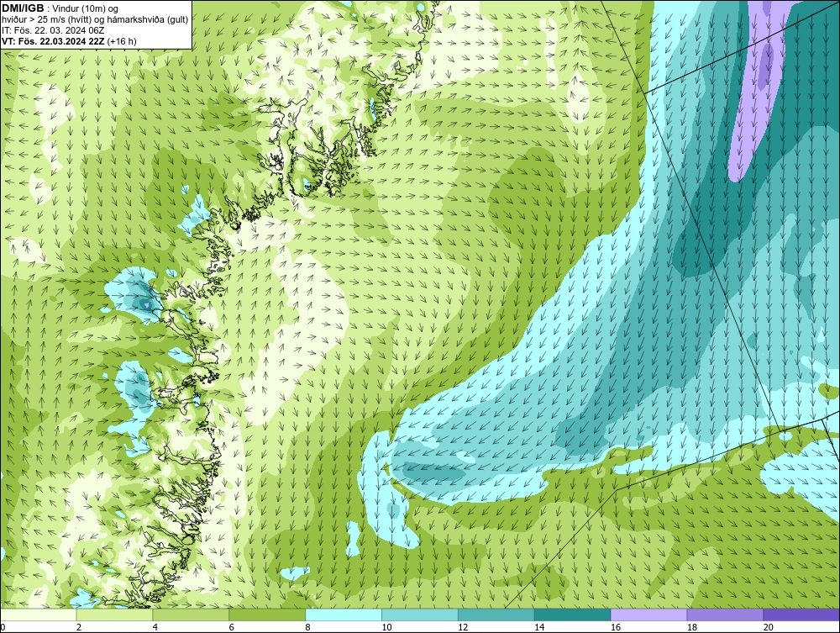Click the '(+16 h)' forecast offset text

tap(122, 41)
